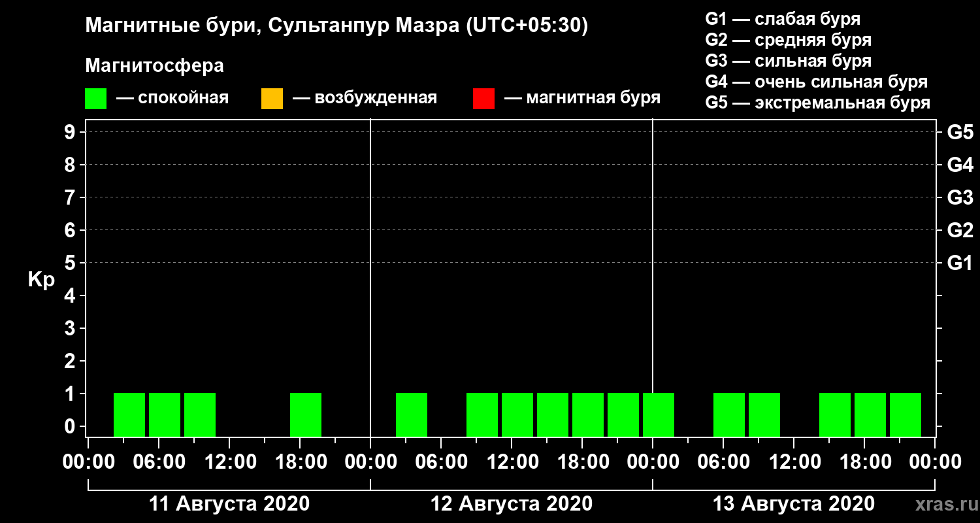Click the last green Kp bar on 13 Августа
The width and height of the screenshot is (980, 523).
[906, 414]
